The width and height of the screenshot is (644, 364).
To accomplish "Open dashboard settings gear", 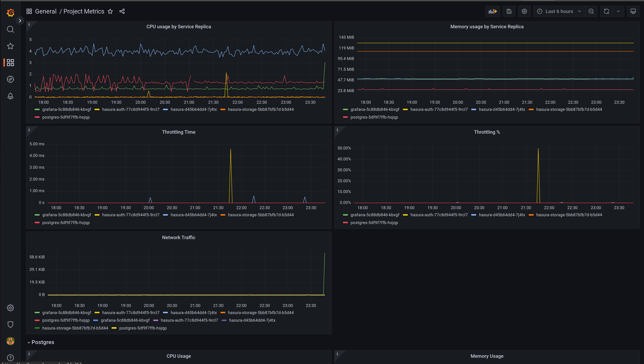I will pyautogui.click(x=524, y=11).
